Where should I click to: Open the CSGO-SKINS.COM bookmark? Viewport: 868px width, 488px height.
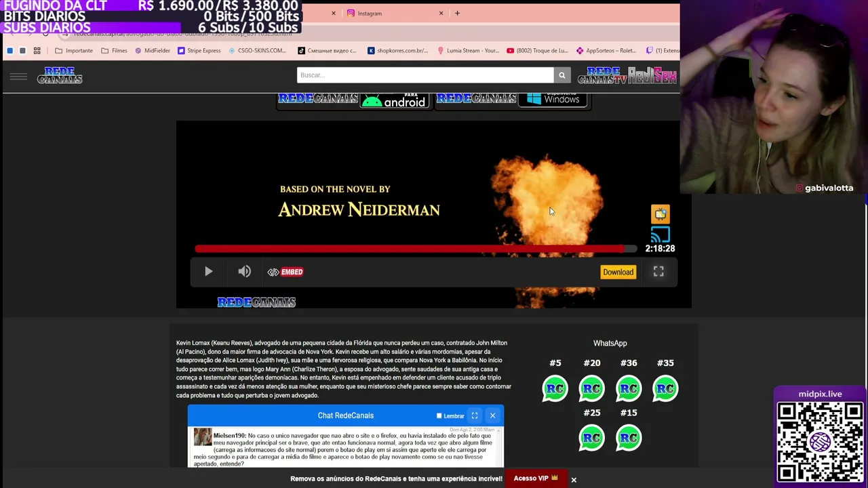(x=257, y=51)
